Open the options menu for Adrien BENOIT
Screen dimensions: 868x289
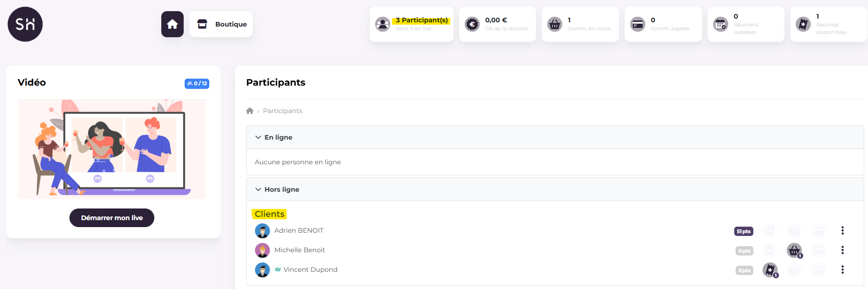pos(842,230)
